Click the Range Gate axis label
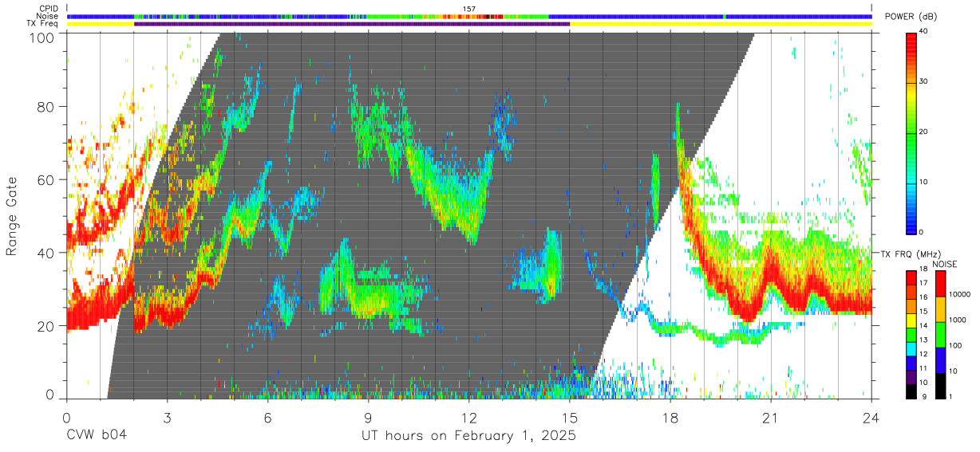 (12, 216)
